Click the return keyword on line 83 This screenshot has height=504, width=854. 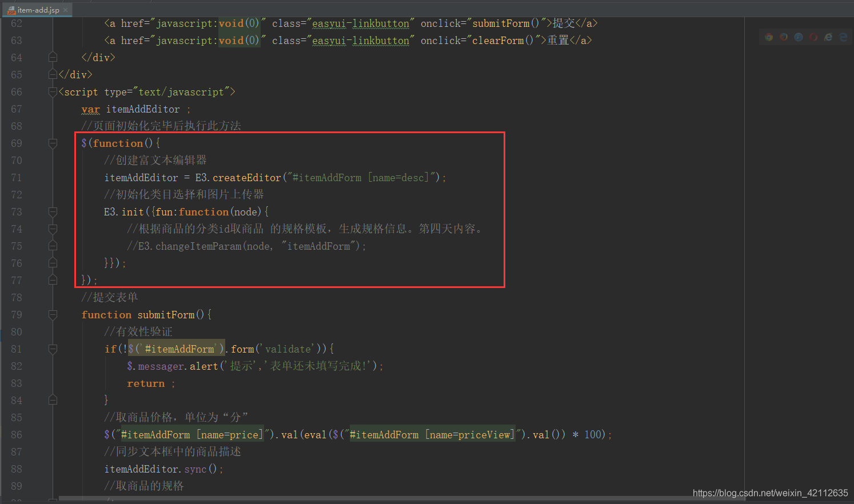click(x=146, y=383)
